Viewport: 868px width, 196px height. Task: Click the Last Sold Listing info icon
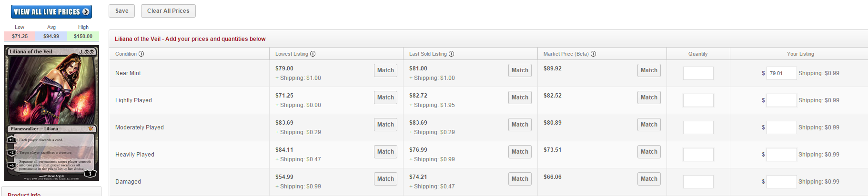click(x=452, y=54)
